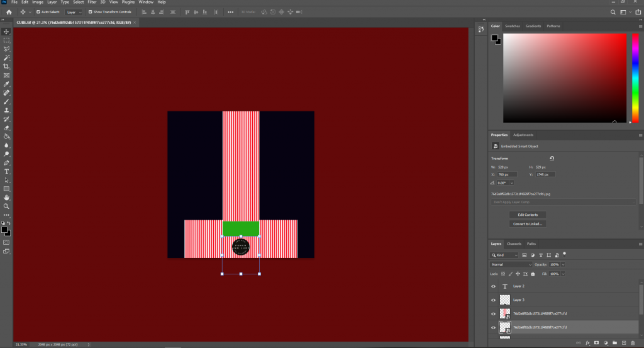644x348 pixels.
Task: Choose the Zoom tool in toolbar
Action: click(x=6, y=206)
